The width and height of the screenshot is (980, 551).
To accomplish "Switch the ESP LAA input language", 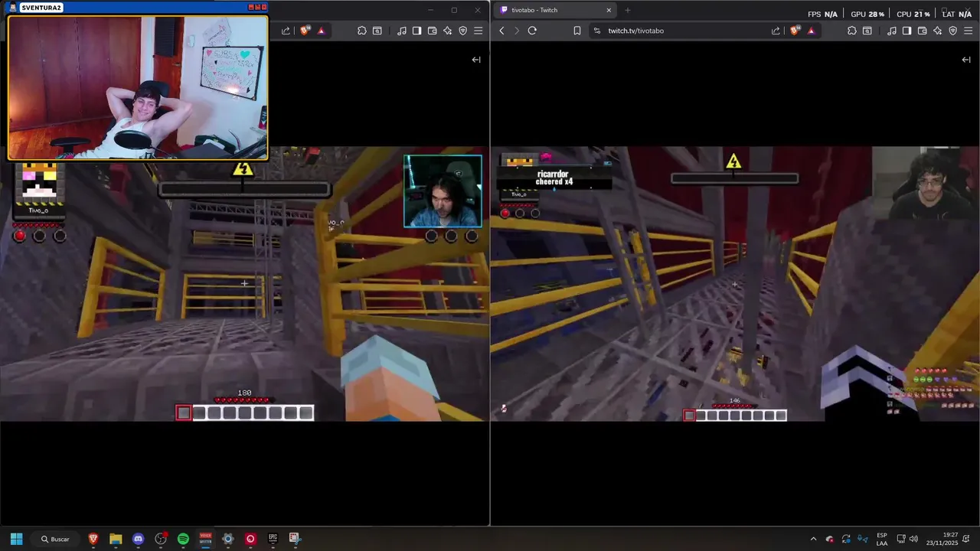I will [882, 539].
